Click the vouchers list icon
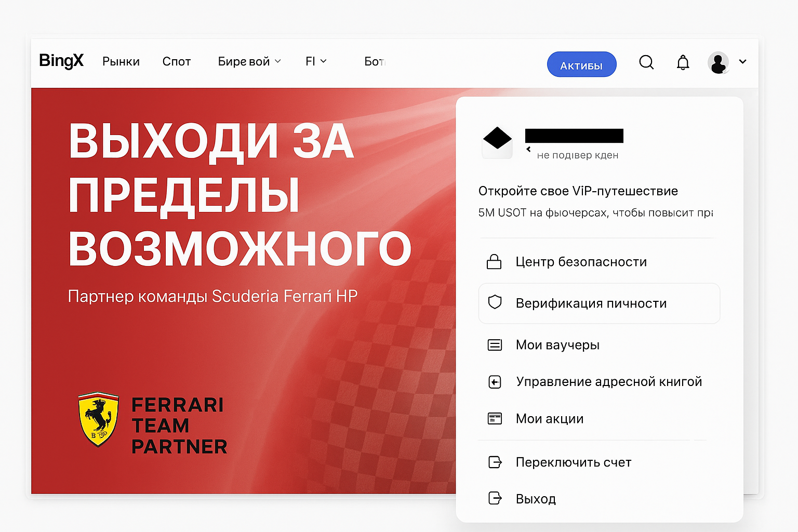This screenshot has width=798, height=532. point(495,344)
